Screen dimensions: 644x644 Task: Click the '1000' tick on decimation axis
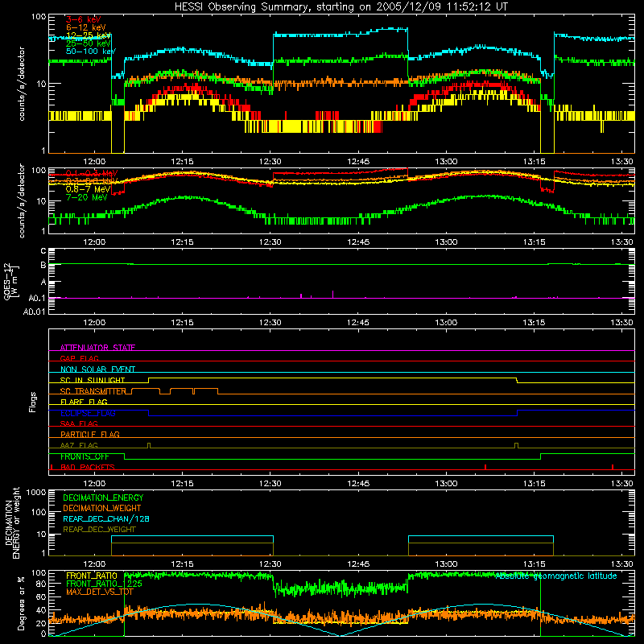(x=36, y=492)
